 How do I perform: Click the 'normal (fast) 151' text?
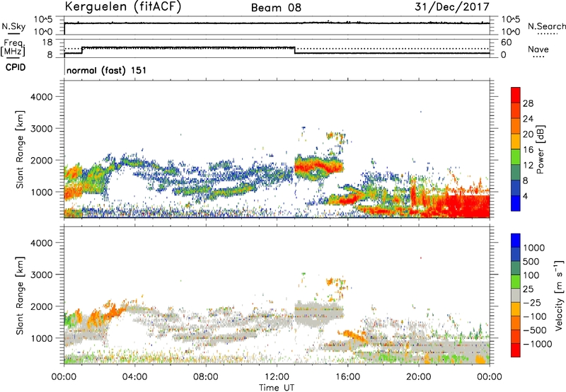coord(107,70)
